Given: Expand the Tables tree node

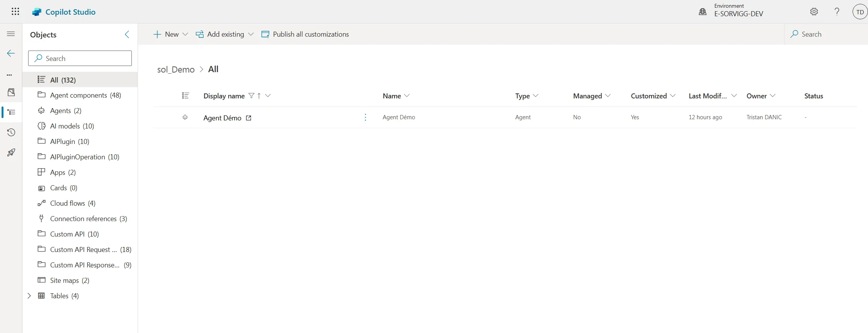Looking at the screenshot, I should click(29, 296).
